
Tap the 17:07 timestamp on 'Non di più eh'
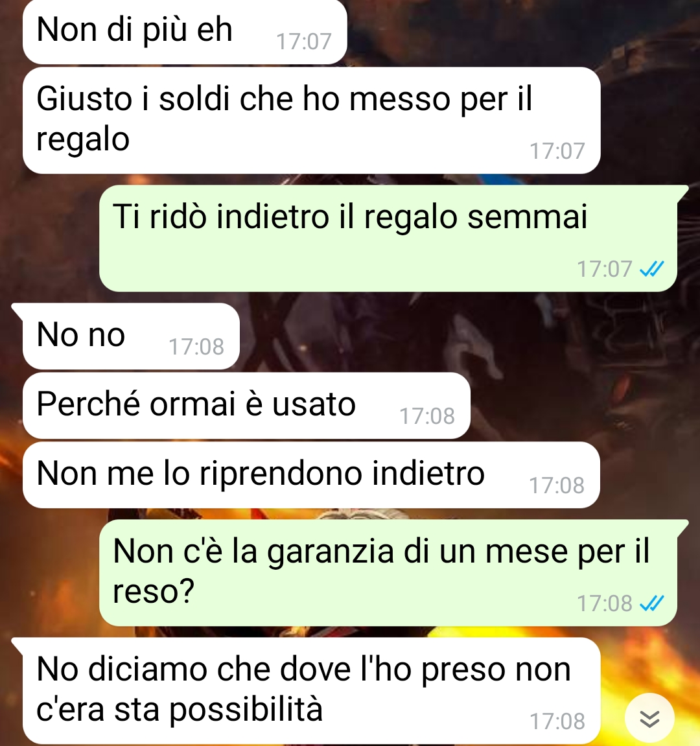point(303,41)
